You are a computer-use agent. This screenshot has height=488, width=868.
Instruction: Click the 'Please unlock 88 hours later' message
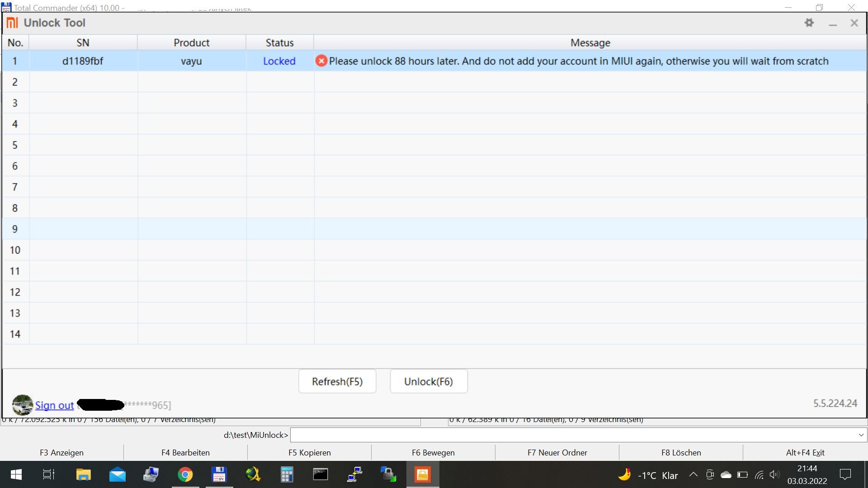pos(579,61)
